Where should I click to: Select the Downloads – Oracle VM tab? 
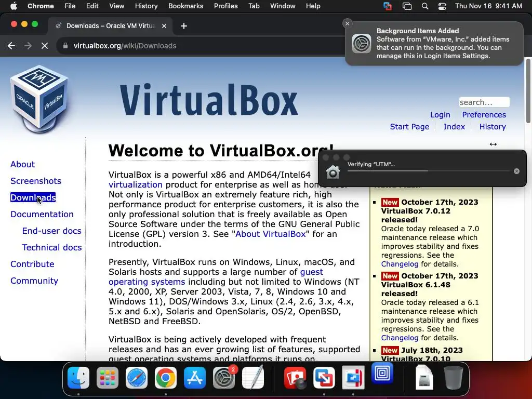pyautogui.click(x=110, y=26)
